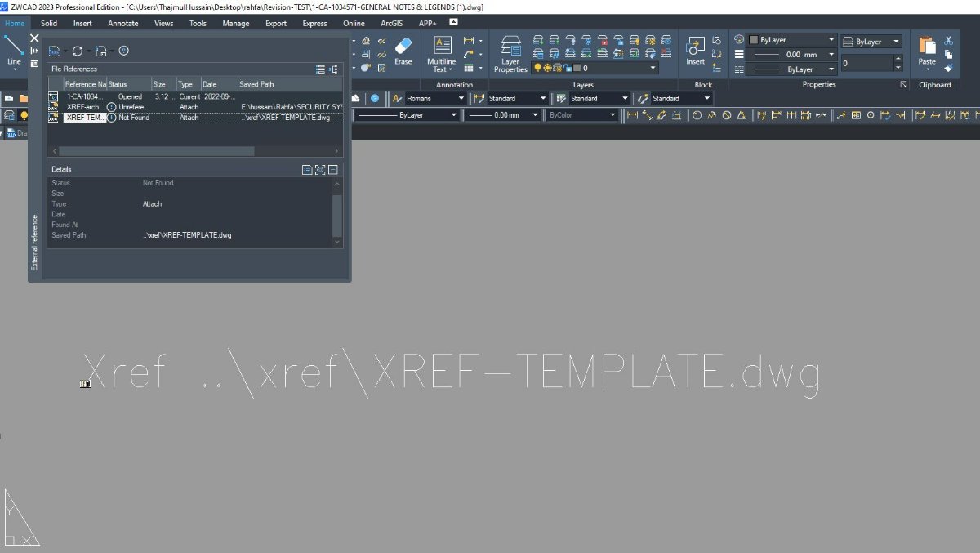
Task: Open the Express ribbon tab
Action: pos(314,23)
